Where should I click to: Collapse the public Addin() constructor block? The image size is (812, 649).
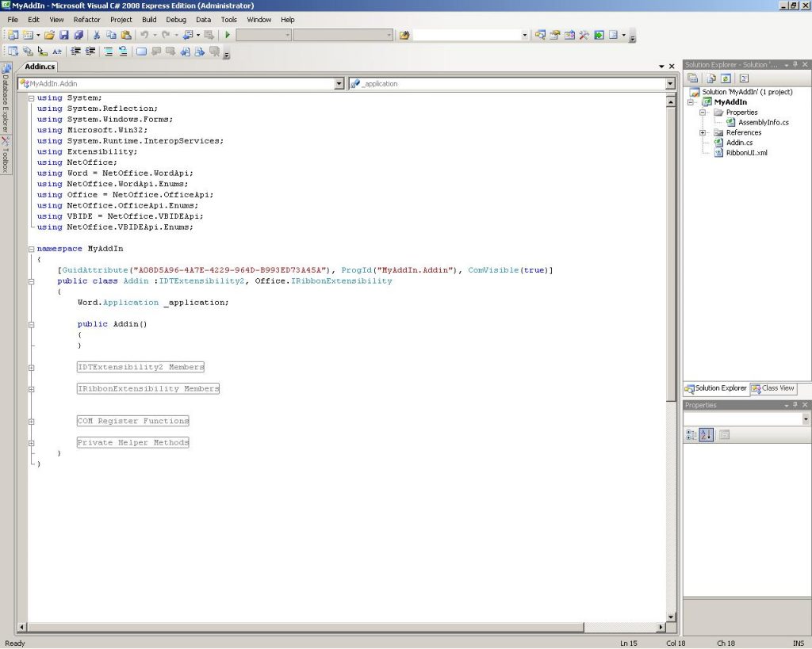tap(32, 325)
